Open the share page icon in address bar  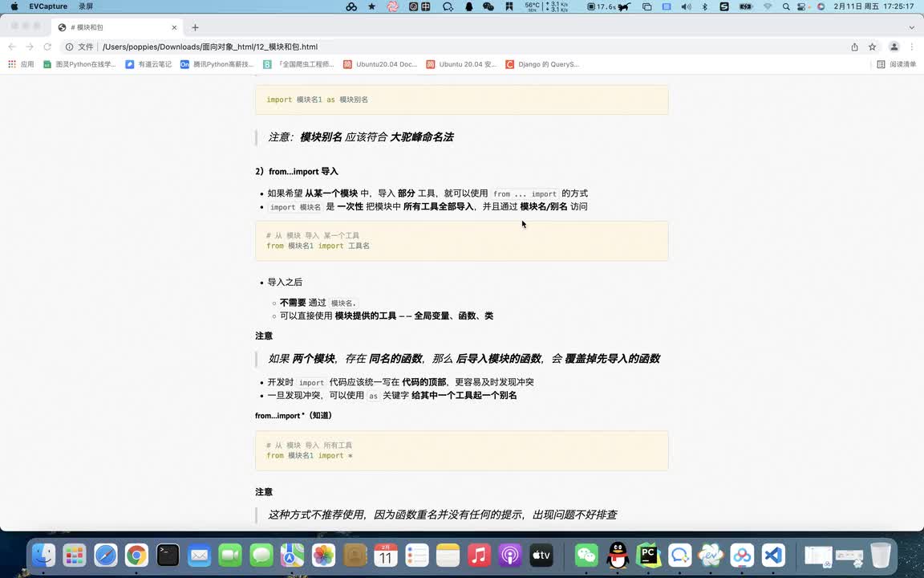click(x=854, y=47)
